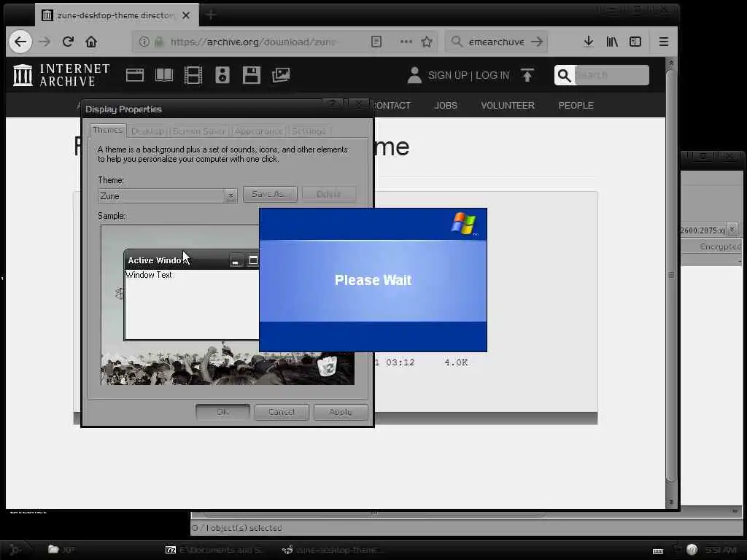Open the 7-Zip taskbar item
Viewport: 747px width, 560px height.
pos(214,550)
